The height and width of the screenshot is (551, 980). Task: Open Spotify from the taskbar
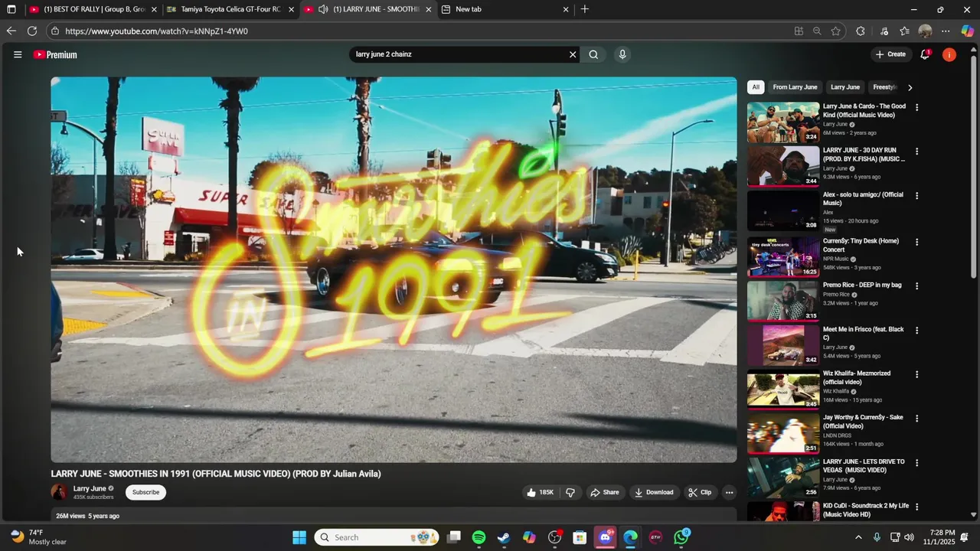click(479, 537)
